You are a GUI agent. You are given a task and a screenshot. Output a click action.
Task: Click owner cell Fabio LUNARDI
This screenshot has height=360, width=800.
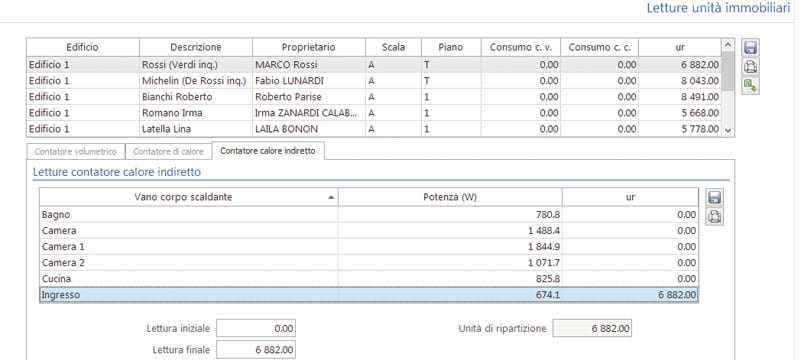(x=309, y=81)
